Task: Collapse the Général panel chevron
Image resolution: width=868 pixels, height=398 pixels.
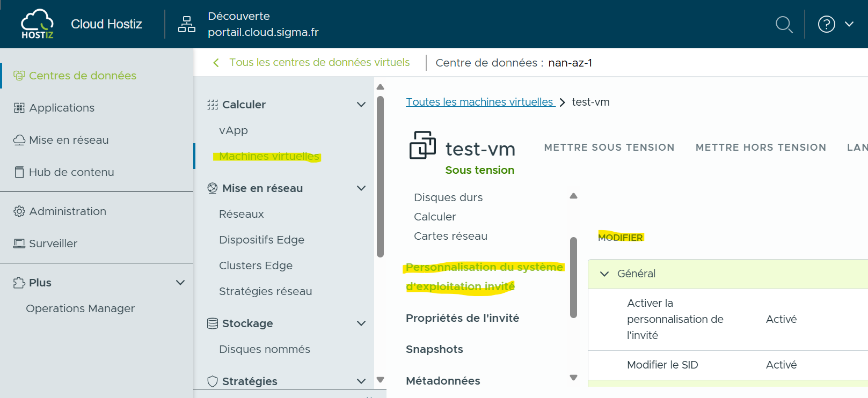Action: pyautogui.click(x=604, y=274)
